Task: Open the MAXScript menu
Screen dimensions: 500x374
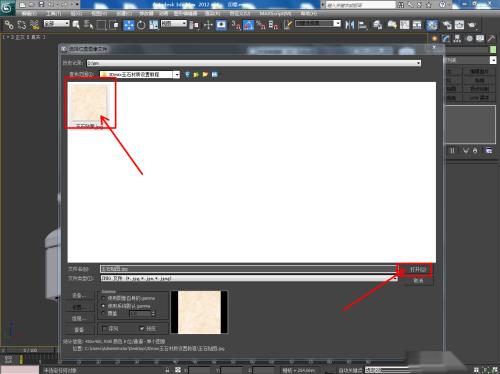Action: [x=275, y=13]
